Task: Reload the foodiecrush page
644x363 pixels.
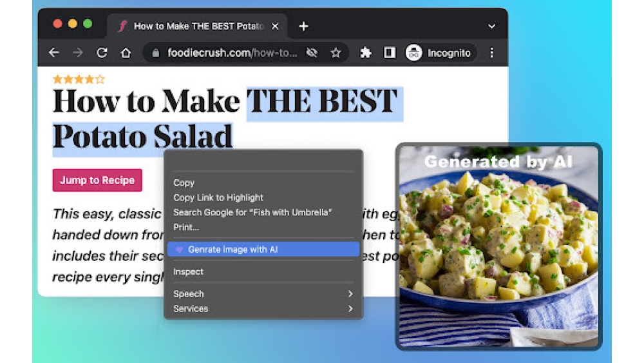Action: (102, 53)
